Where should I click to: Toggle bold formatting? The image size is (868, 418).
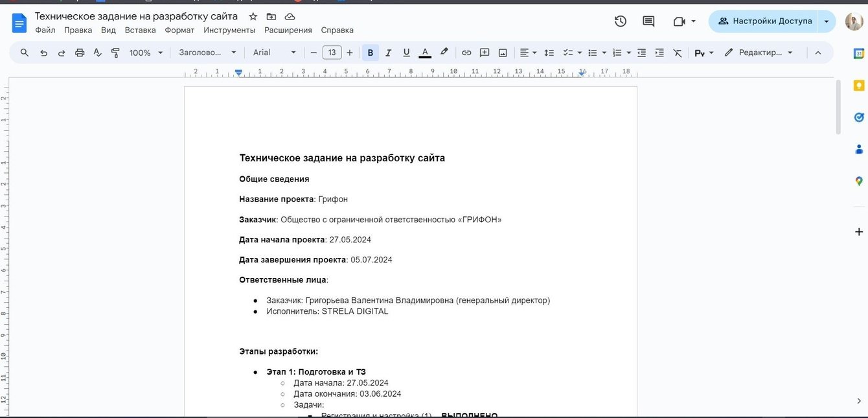pyautogui.click(x=371, y=52)
